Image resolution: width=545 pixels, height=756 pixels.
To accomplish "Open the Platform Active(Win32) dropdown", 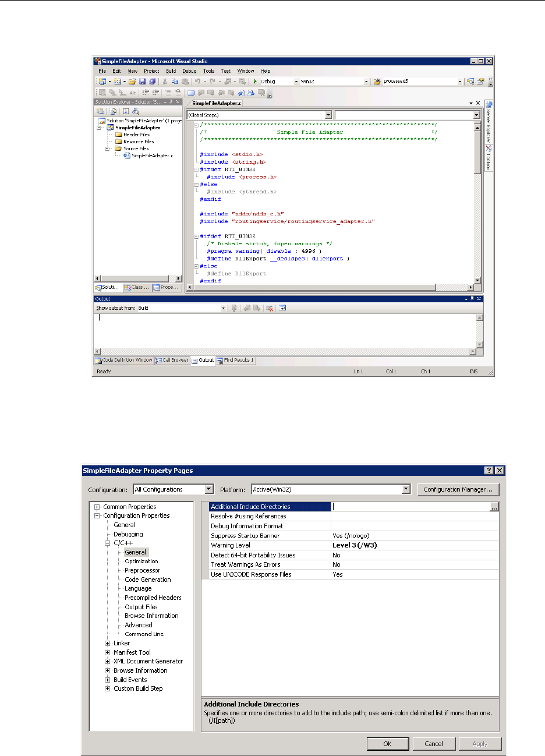I will [406, 490].
